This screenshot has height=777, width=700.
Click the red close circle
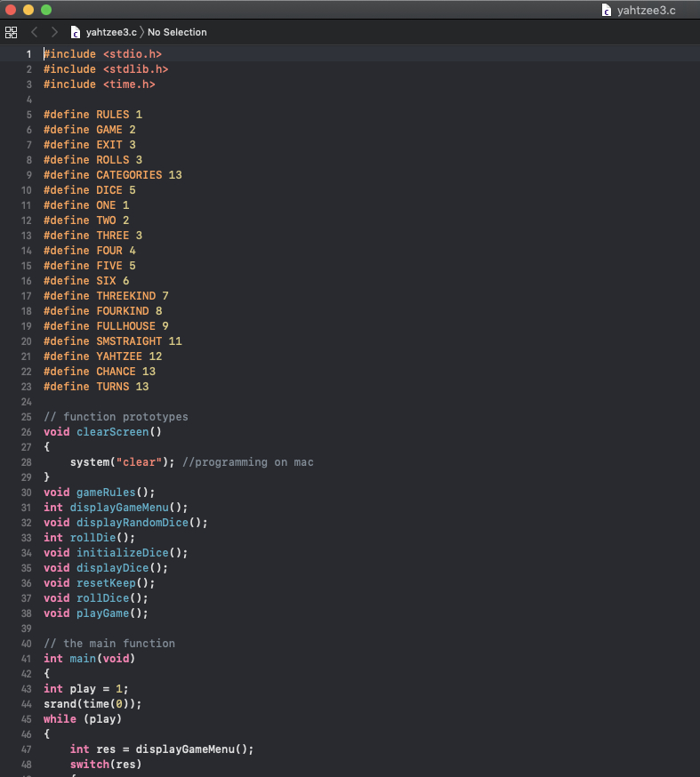[10, 11]
